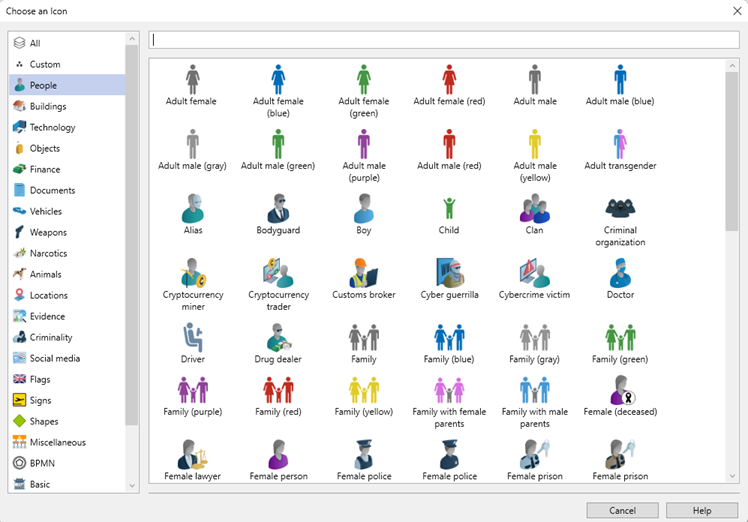Viewport: 748px width, 522px height.
Task: Click the Help button
Action: [x=701, y=510]
